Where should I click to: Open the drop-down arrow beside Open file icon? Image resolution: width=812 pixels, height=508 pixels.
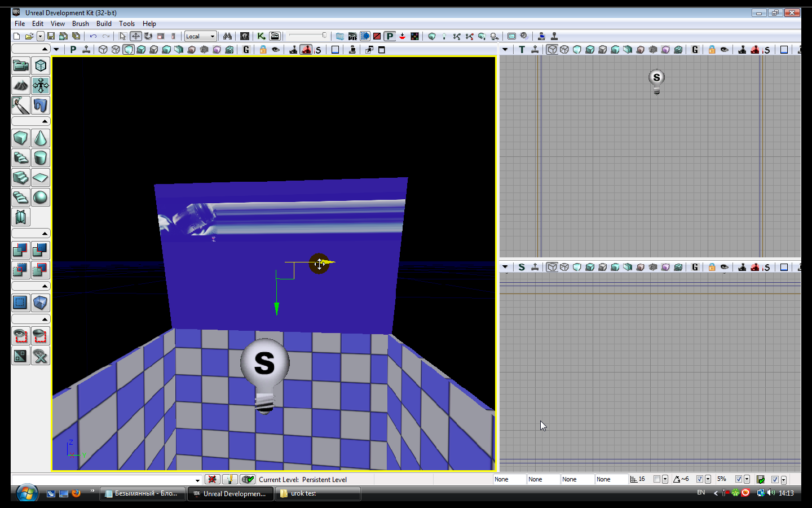pos(40,36)
